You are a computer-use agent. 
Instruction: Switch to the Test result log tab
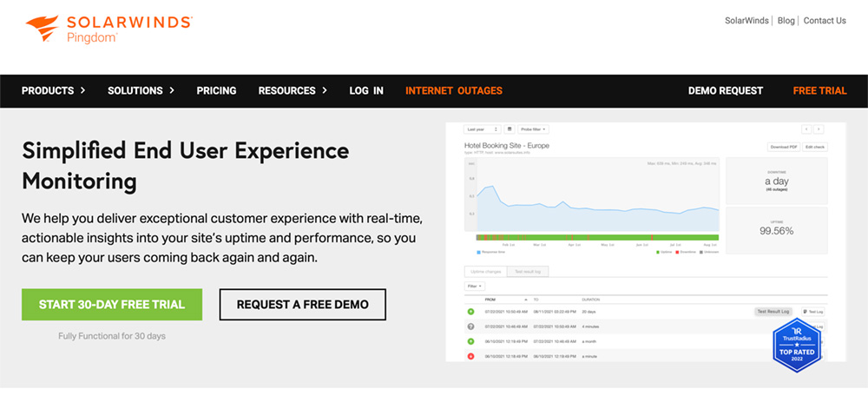528,271
